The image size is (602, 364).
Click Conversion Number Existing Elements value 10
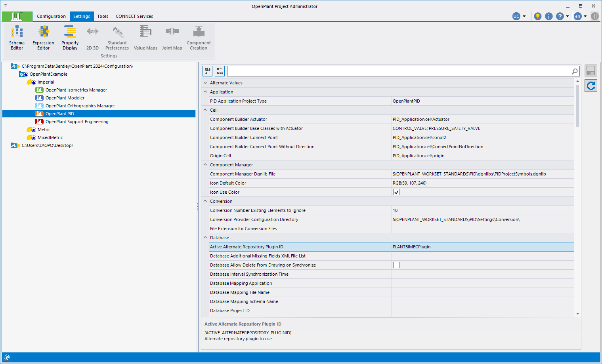coord(483,210)
